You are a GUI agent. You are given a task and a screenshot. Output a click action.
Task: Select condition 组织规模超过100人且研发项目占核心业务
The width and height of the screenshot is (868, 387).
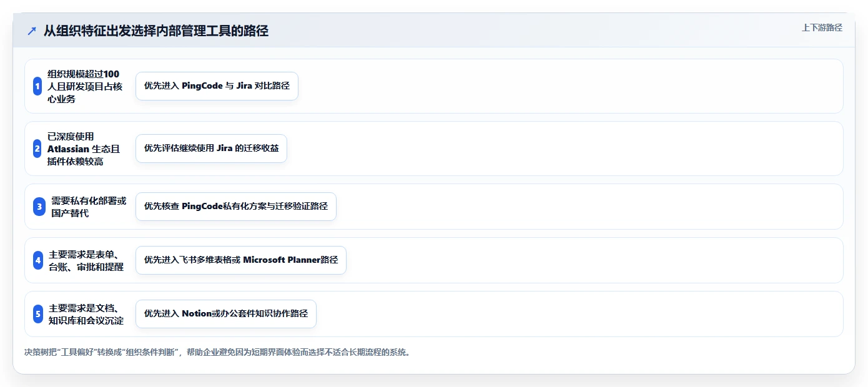[x=85, y=86]
